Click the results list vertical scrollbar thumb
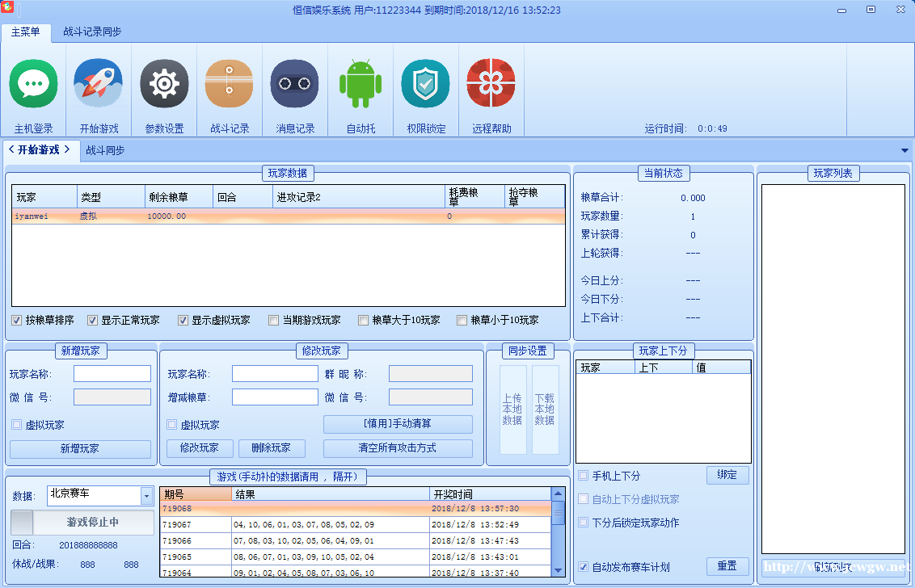Image resolution: width=915 pixels, height=588 pixels. 558,512
